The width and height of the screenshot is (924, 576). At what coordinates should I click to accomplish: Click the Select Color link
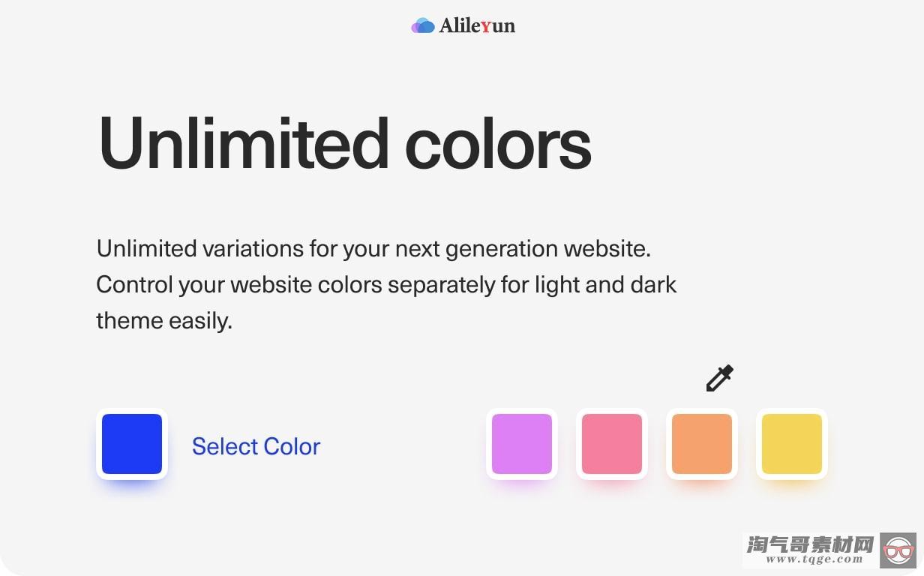(256, 446)
